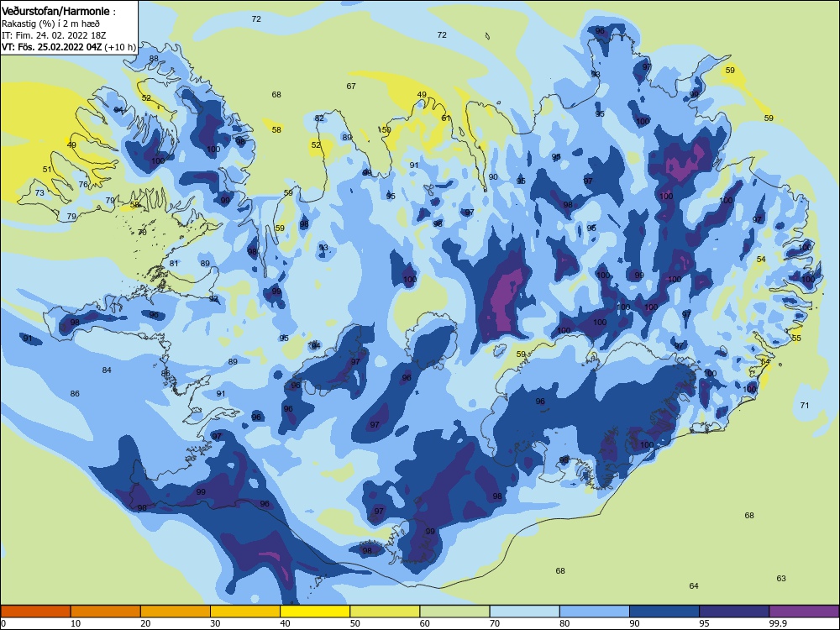Click the medium blue 80–90 legend swatch
840x630 pixels.
point(595,612)
